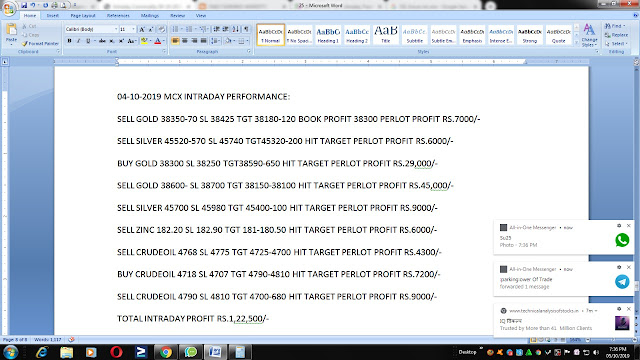Image resolution: width=640 pixels, height=360 pixels.
Task: Grow the font size
Action: (142, 29)
